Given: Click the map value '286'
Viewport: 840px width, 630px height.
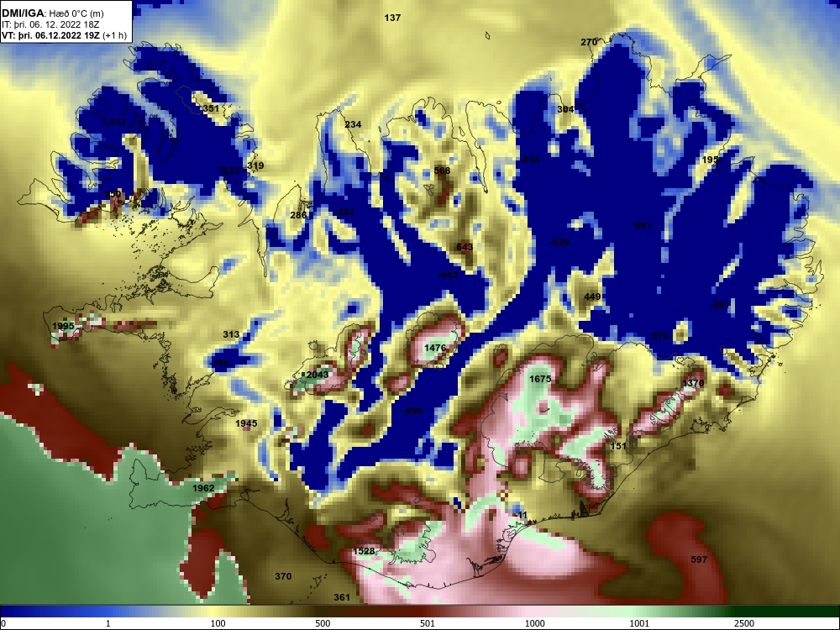Looking at the screenshot, I should pos(298,215).
